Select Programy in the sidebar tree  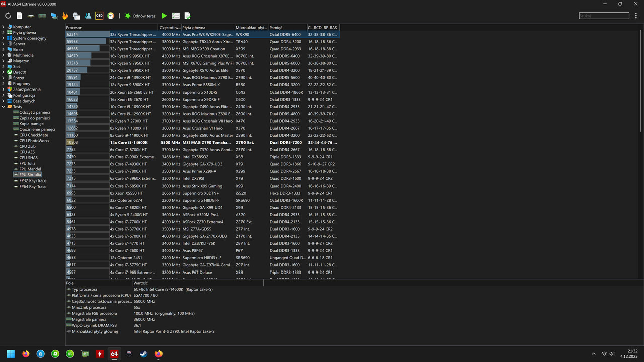click(22, 83)
